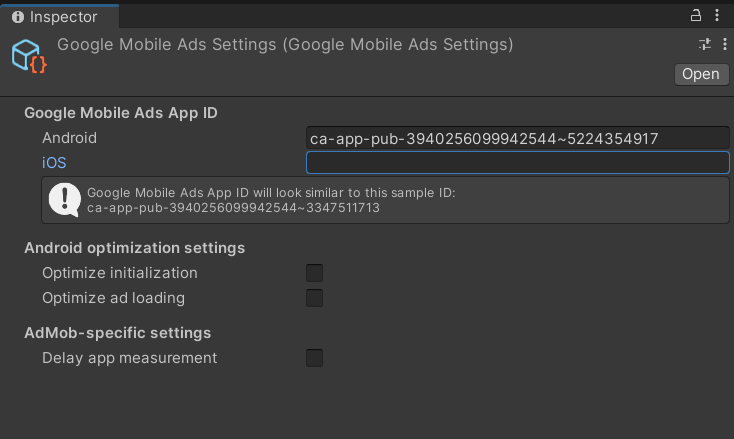Toggle Delay app measurement checkbox
734x439 pixels.
click(314, 358)
